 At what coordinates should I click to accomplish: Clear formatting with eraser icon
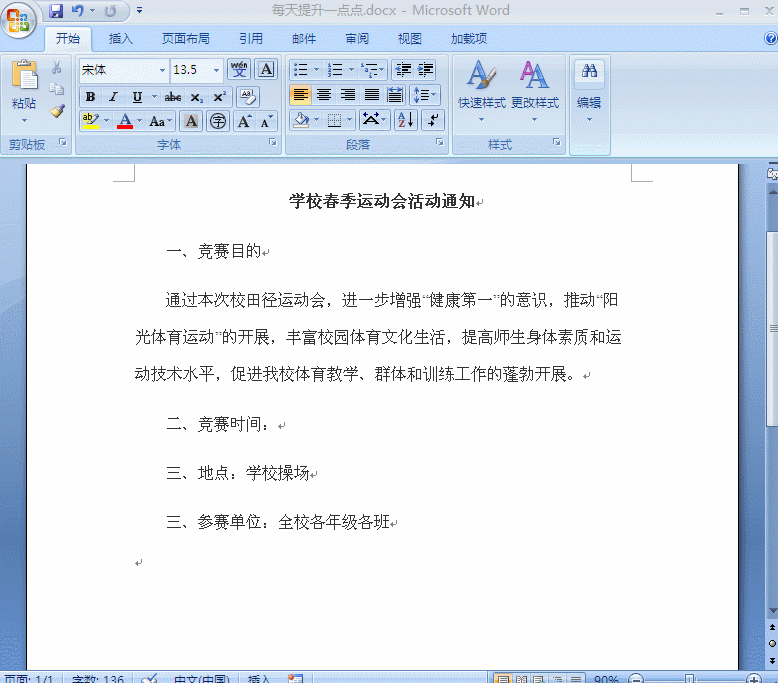(x=248, y=96)
